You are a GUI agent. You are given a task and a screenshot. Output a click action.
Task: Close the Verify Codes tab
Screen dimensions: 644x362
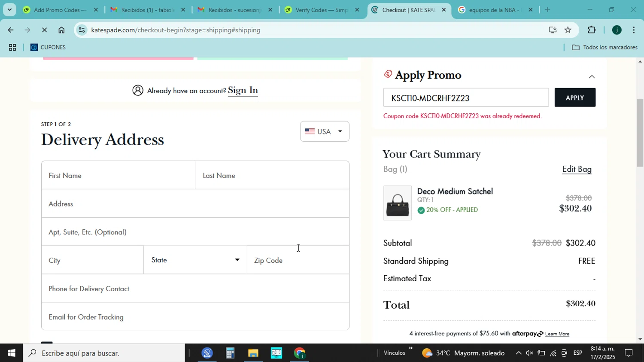[x=357, y=9]
